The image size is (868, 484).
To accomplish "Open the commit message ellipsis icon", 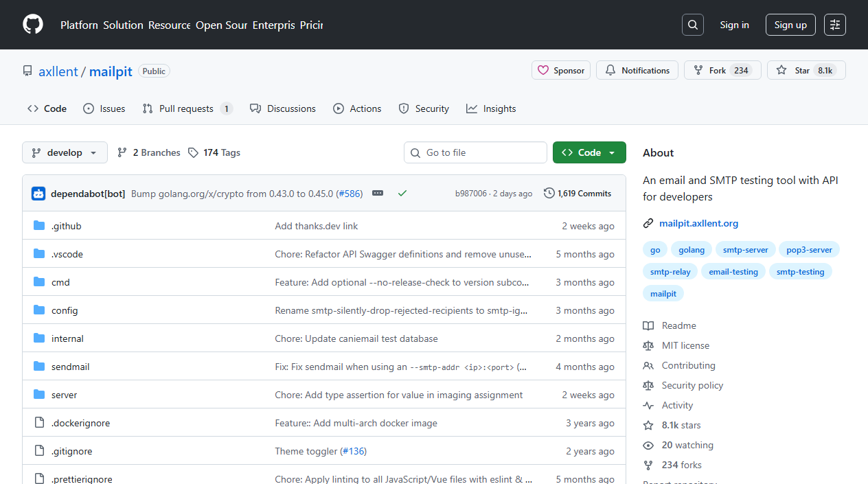I will coord(378,194).
